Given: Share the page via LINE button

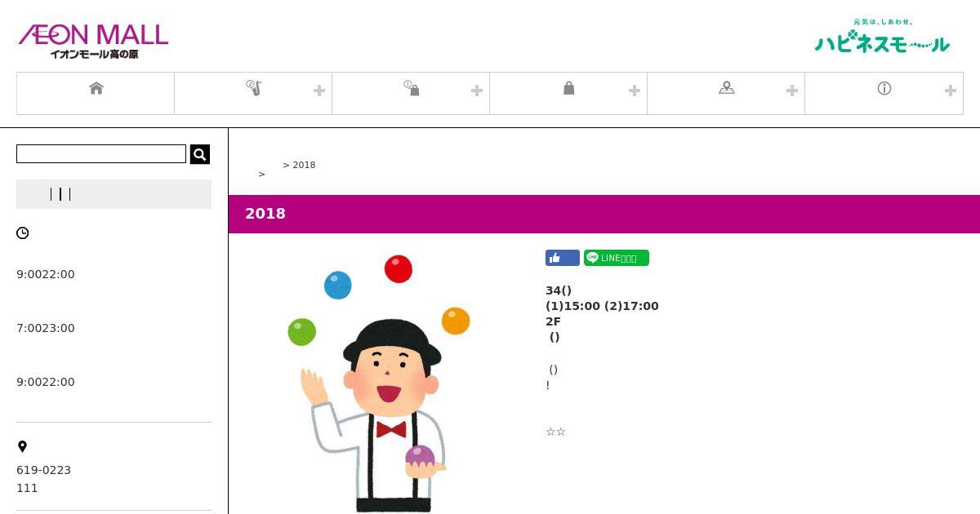Looking at the screenshot, I should 617,258.
